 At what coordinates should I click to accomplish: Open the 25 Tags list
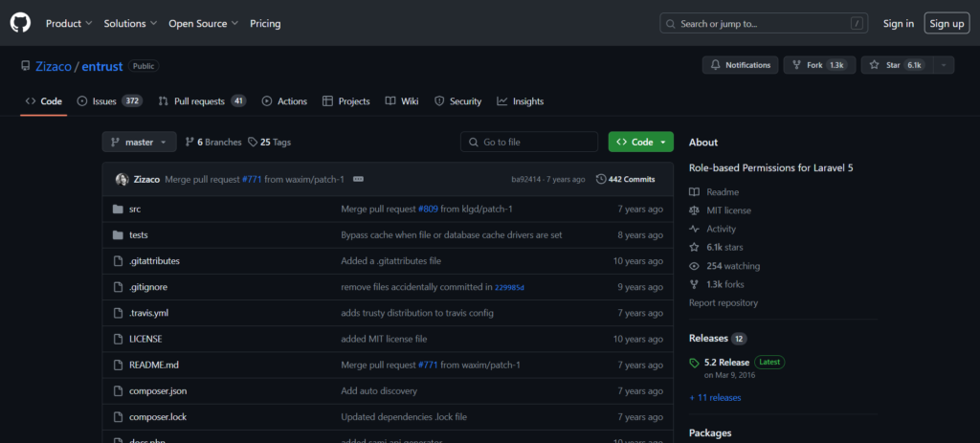coord(269,142)
